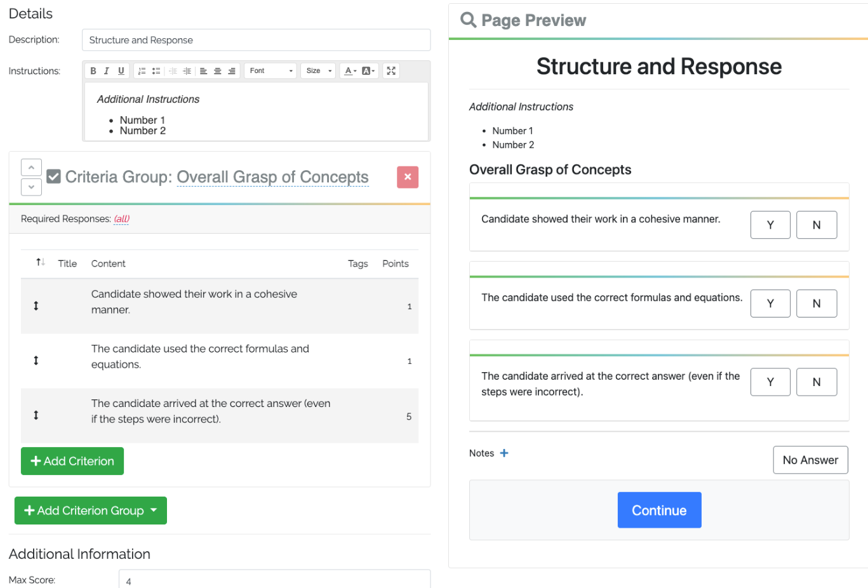
Task: Decrease indent in instructions editor
Action: coord(173,71)
